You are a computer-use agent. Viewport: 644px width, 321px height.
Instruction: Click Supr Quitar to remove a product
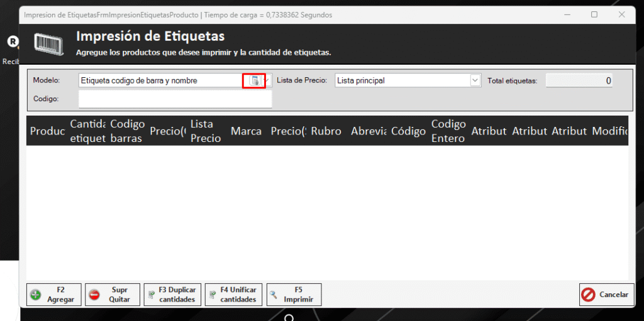pos(112,295)
